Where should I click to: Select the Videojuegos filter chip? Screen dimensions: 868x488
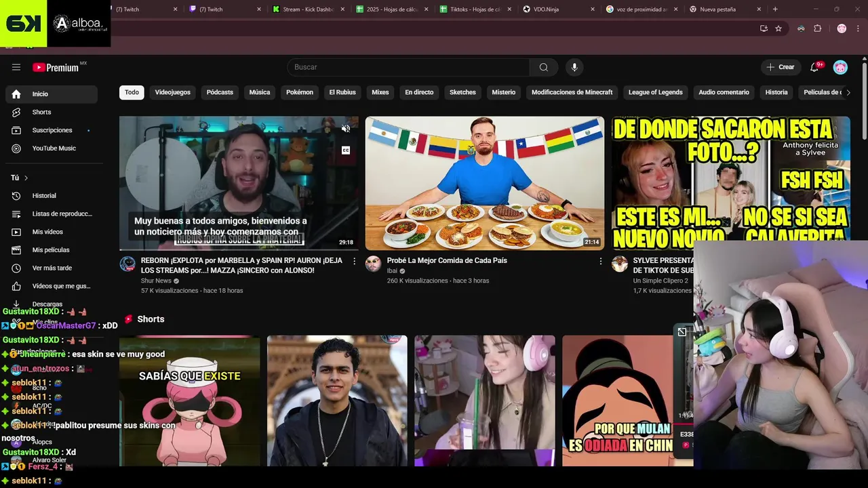coord(173,92)
